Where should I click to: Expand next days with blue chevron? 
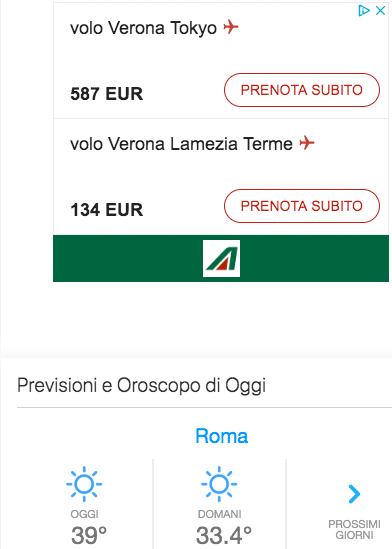[354, 494]
